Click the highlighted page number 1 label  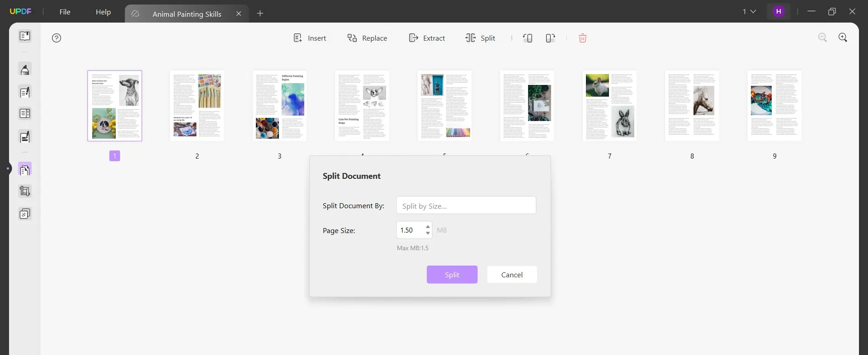click(x=115, y=156)
